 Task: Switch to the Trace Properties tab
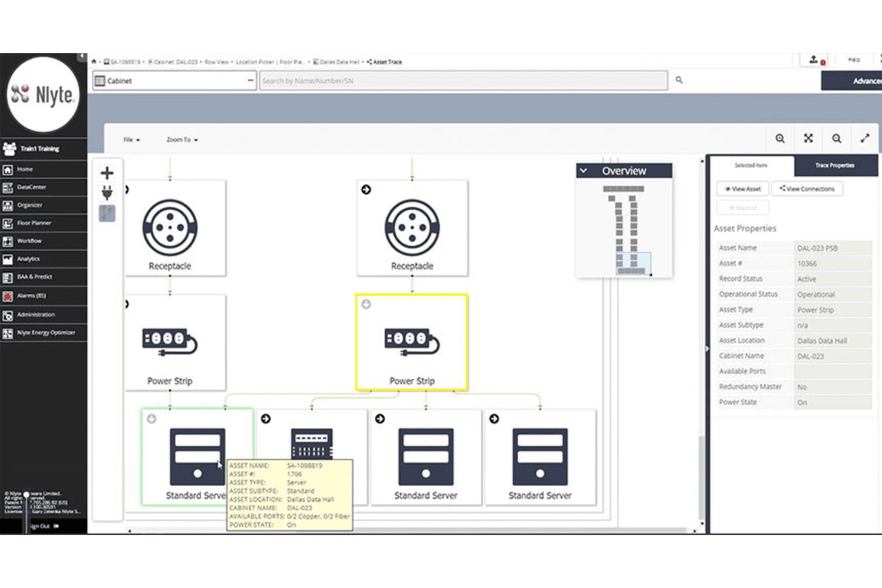834,166
